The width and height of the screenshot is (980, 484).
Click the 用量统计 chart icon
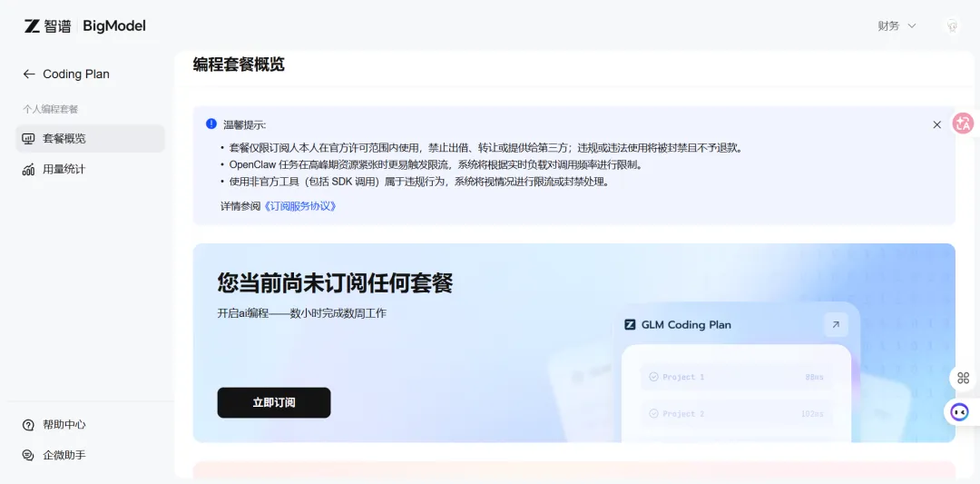28,170
